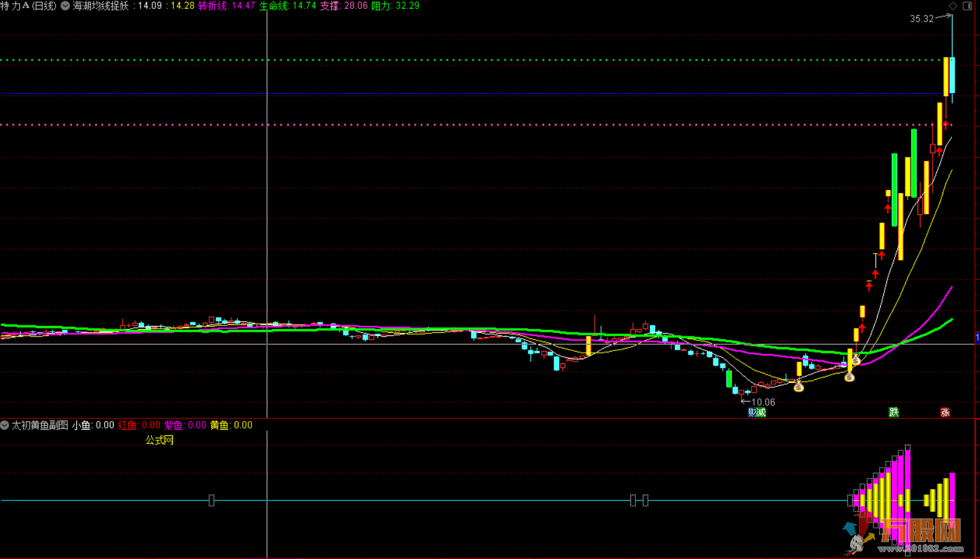Click the 减 event marker

coord(761,412)
